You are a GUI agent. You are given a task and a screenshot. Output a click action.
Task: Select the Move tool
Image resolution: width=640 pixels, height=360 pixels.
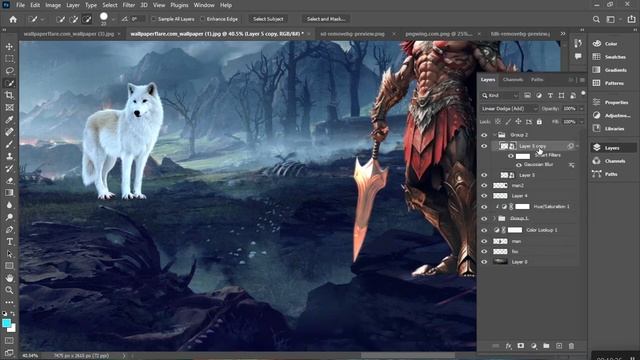pos(9,47)
